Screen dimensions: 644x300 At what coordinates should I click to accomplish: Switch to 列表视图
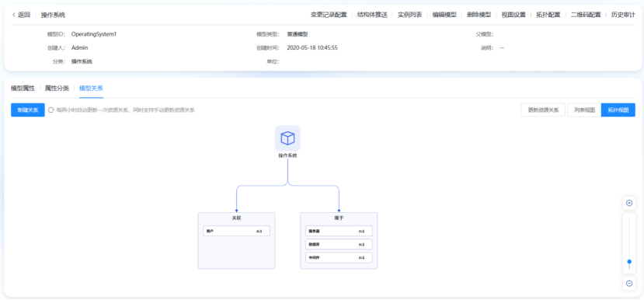click(584, 110)
